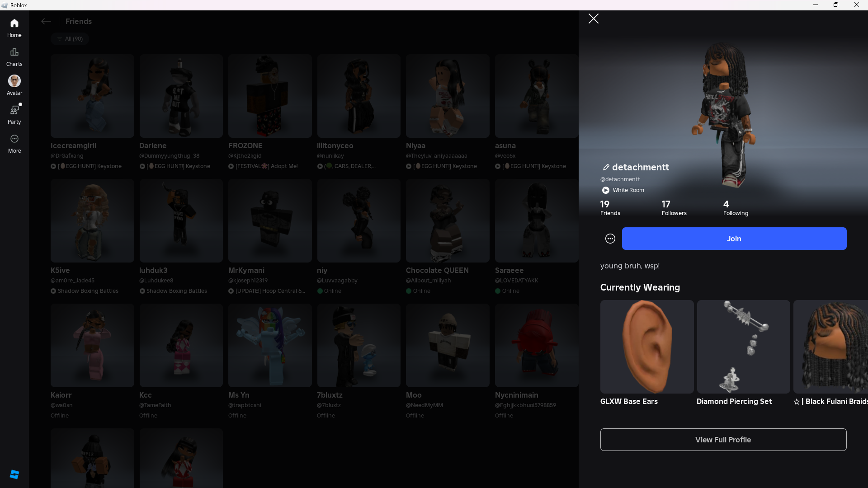Screen dimensions: 868x488
Task: Close the detachmentt profile panel
Action: pyautogui.click(x=594, y=19)
